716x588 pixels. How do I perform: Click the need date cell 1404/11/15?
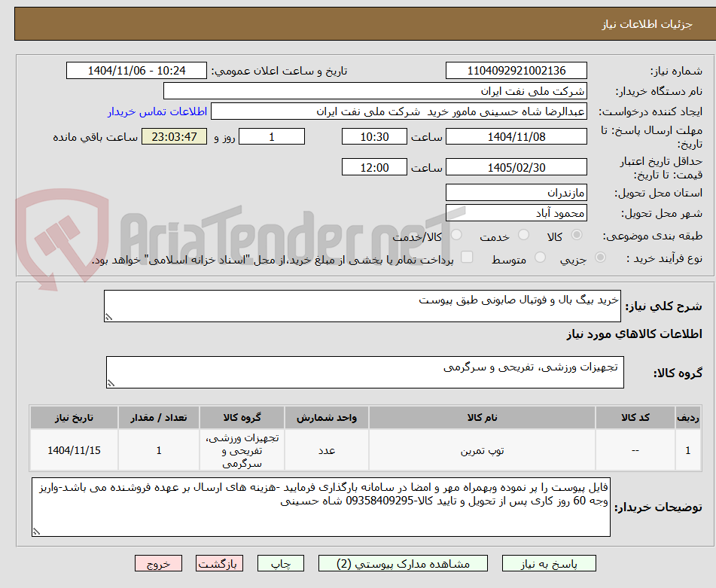coord(74,450)
